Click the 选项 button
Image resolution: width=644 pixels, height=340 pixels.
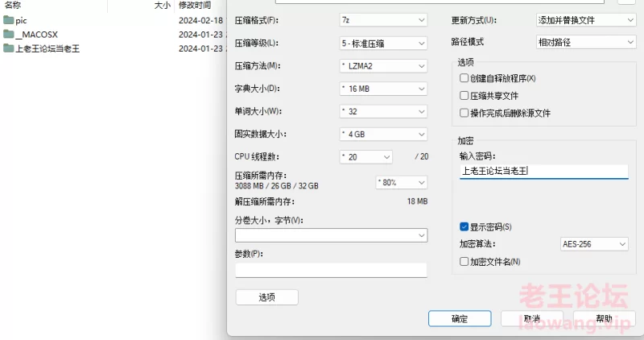pyautogui.click(x=267, y=297)
